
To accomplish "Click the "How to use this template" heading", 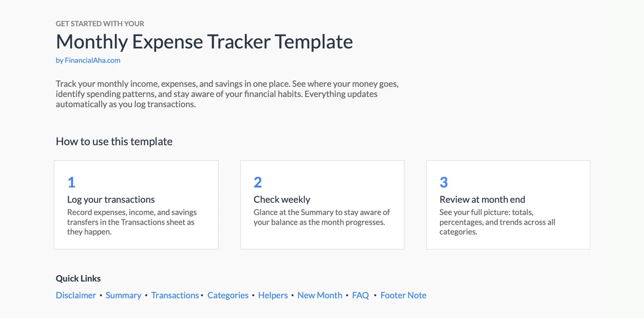I will coord(114,142).
